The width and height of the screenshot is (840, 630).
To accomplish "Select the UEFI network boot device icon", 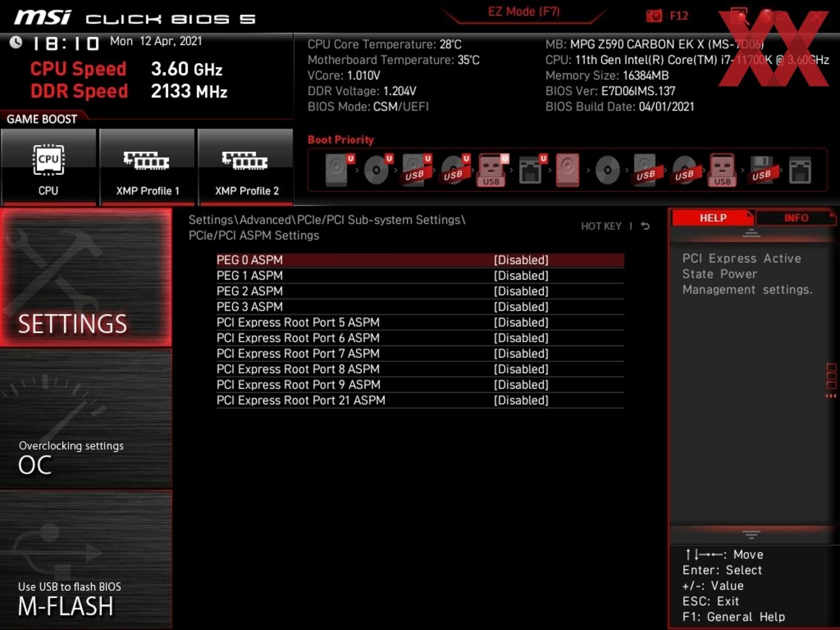I will click(531, 170).
